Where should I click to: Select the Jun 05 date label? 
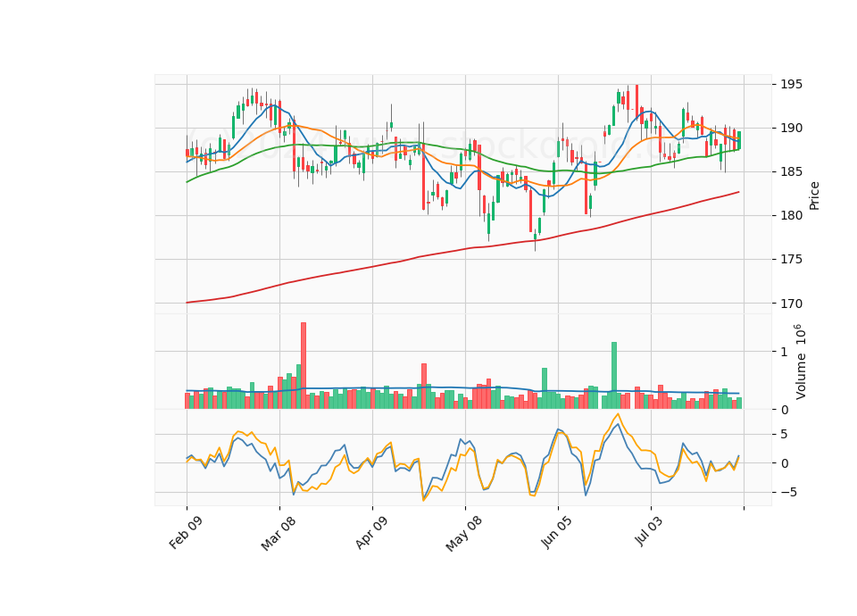(x=557, y=532)
